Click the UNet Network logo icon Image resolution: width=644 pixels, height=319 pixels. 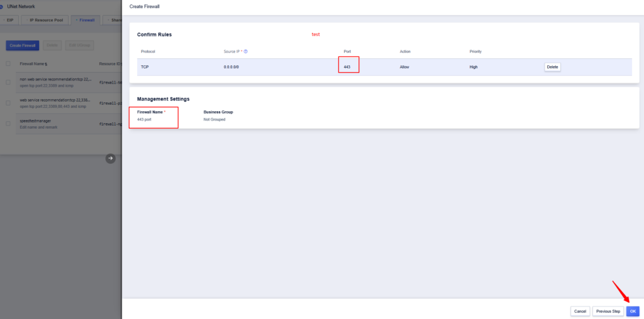click(2, 6)
